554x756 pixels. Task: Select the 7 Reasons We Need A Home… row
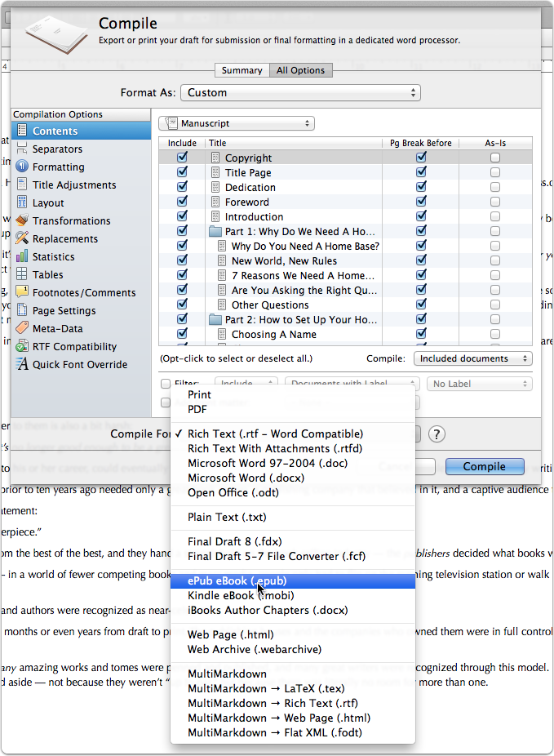345,275
